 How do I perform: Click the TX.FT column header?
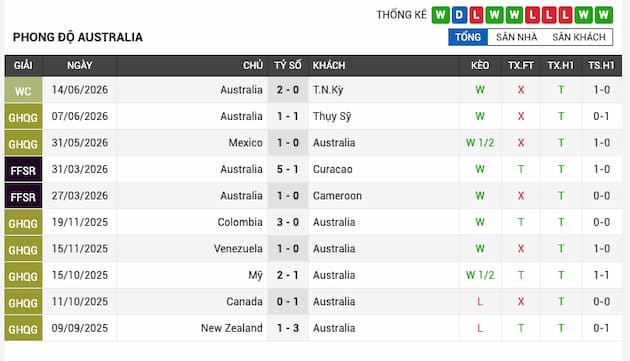pyautogui.click(x=521, y=66)
